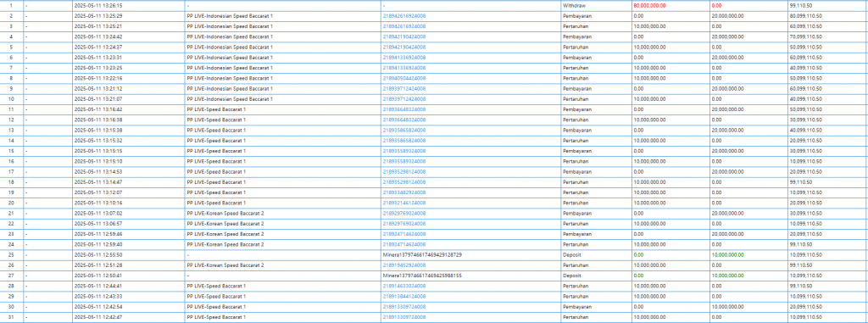Select the Minera deposit reference in row 27
Image resolution: width=868 pixels, height=323 pixels.
422,276
